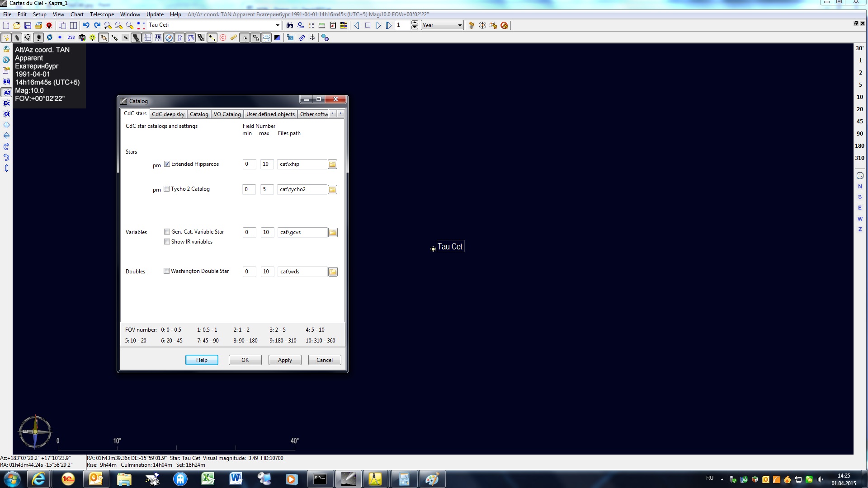This screenshot has height=488, width=868.
Task: Select the distance measurement ruler icon
Action: [x=234, y=38]
